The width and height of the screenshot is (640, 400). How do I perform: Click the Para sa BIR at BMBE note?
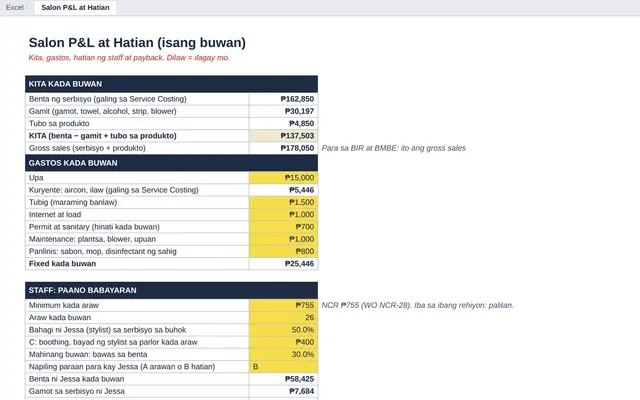click(393, 148)
